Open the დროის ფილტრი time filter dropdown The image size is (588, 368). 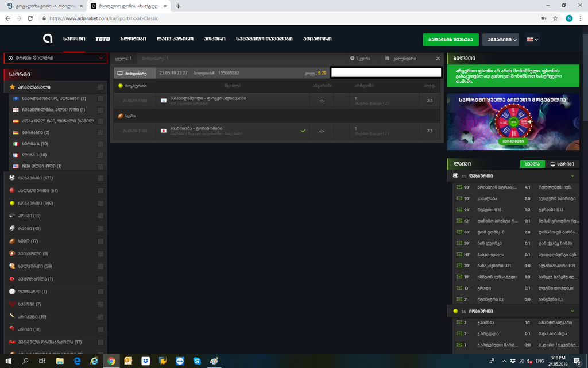[x=56, y=58]
